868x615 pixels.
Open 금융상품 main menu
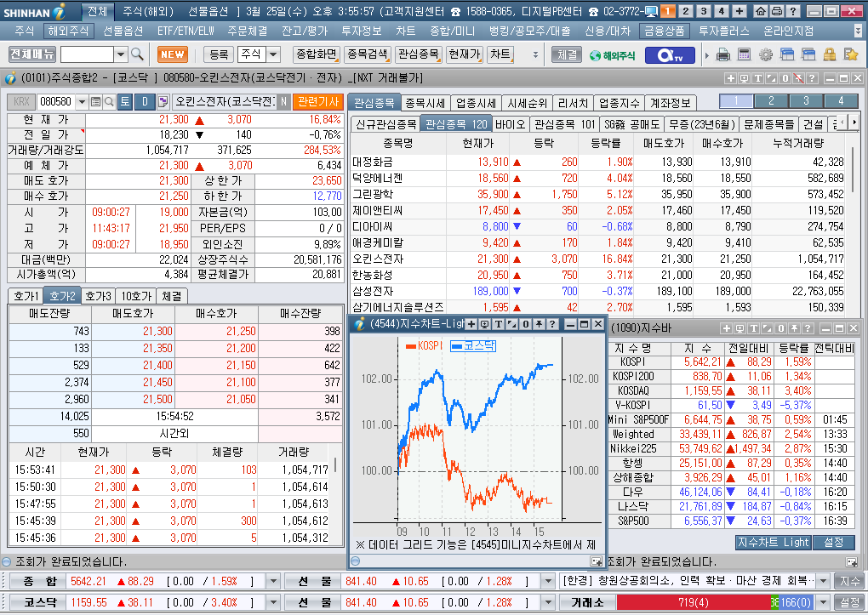tap(664, 31)
